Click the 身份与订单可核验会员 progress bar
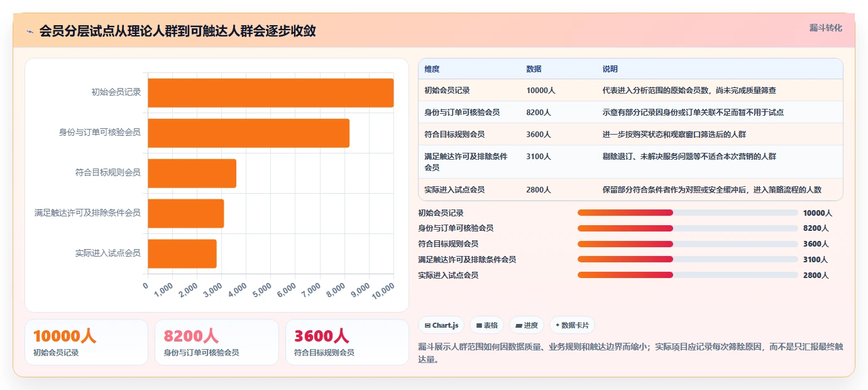 pos(688,228)
